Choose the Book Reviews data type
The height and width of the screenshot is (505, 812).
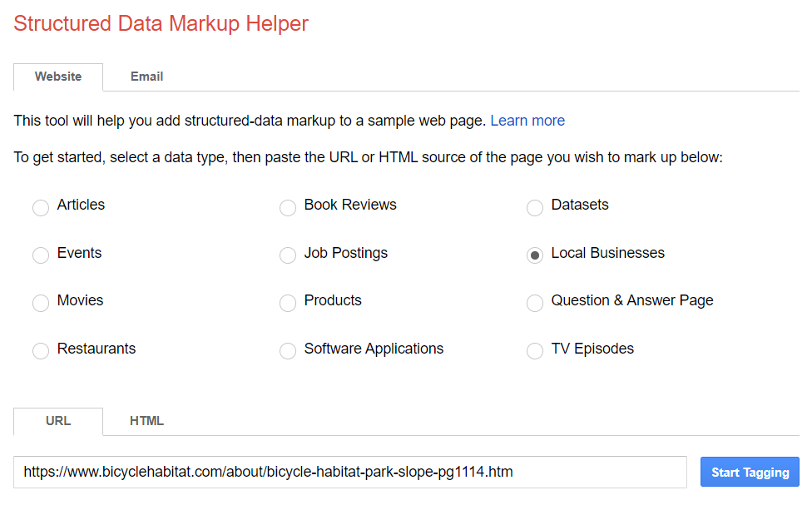[x=287, y=208]
